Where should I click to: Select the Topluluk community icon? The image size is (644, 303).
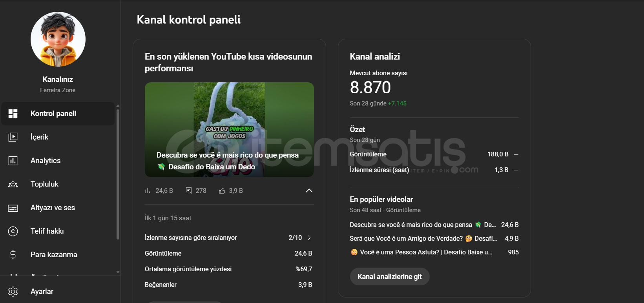(13, 184)
